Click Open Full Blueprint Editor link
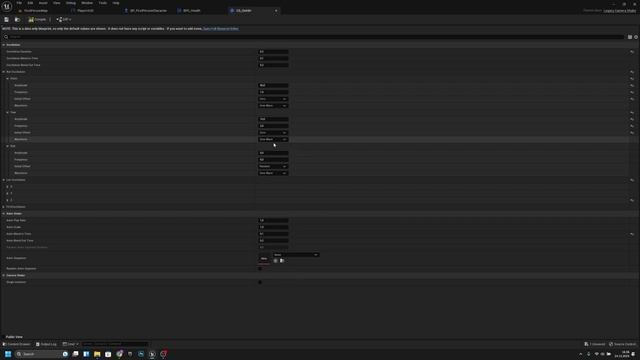 coord(221,29)
